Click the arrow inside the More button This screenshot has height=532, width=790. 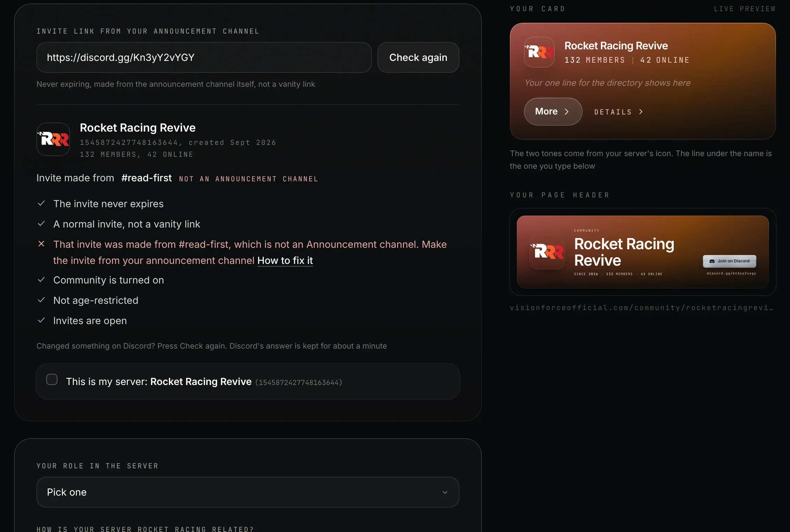click(567, 112)
